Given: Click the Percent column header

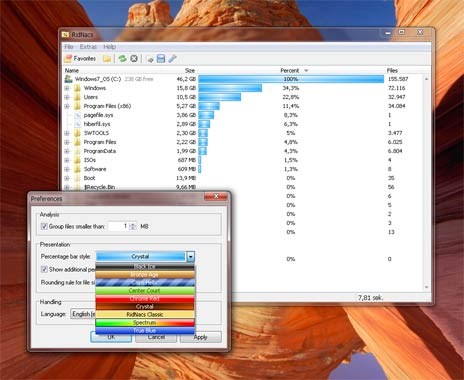Looking at the screenshot, I should coord(289,70).
